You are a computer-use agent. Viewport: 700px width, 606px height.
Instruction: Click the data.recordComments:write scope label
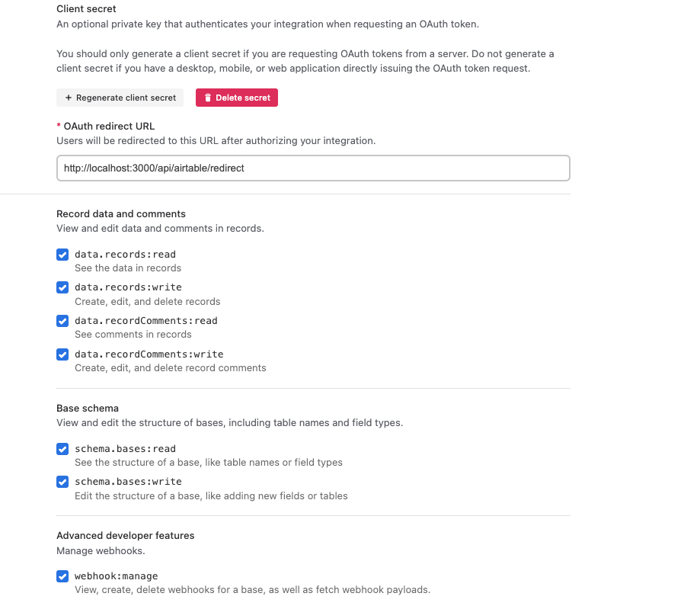pyautogui.click(x=149, y=354)
